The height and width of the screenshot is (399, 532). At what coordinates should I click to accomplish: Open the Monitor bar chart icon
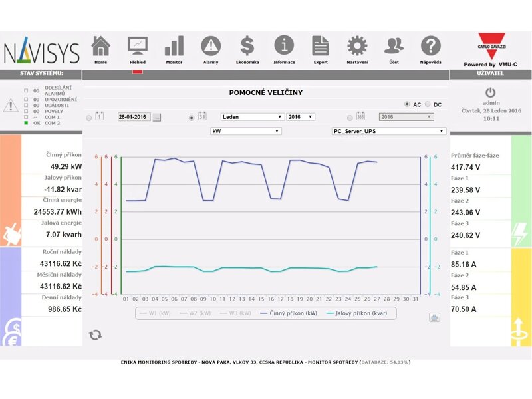point(174,46)
